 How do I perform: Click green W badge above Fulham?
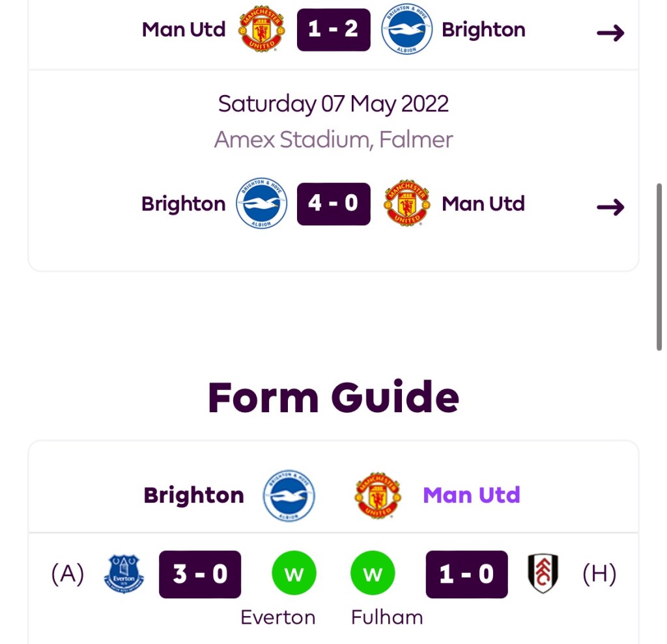pyautogui.click(x=373, y=574)
